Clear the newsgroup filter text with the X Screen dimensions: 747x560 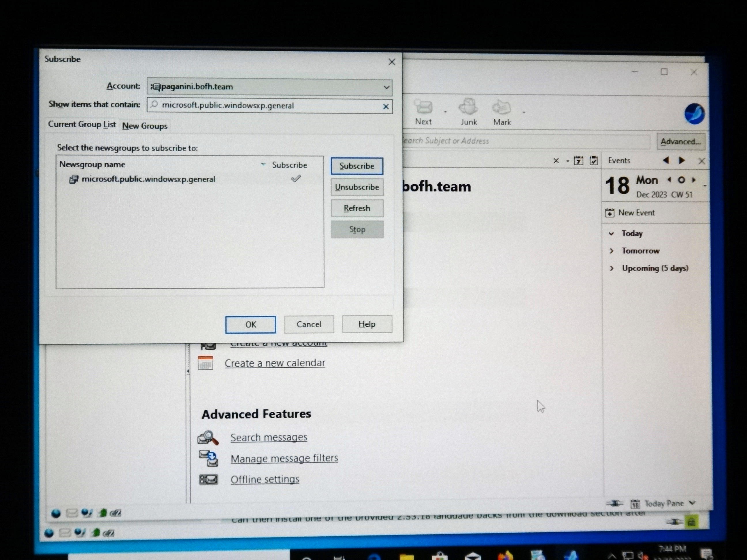pos(386,107)
